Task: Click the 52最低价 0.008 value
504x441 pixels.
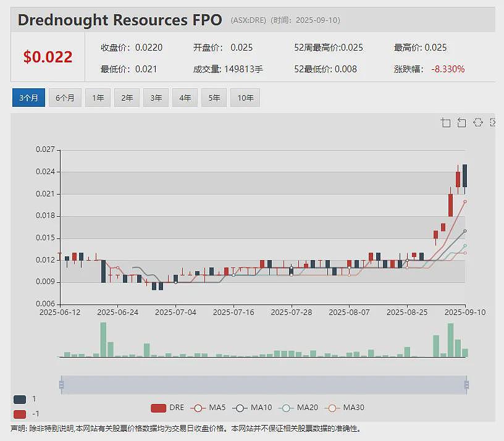Action: 345,69
